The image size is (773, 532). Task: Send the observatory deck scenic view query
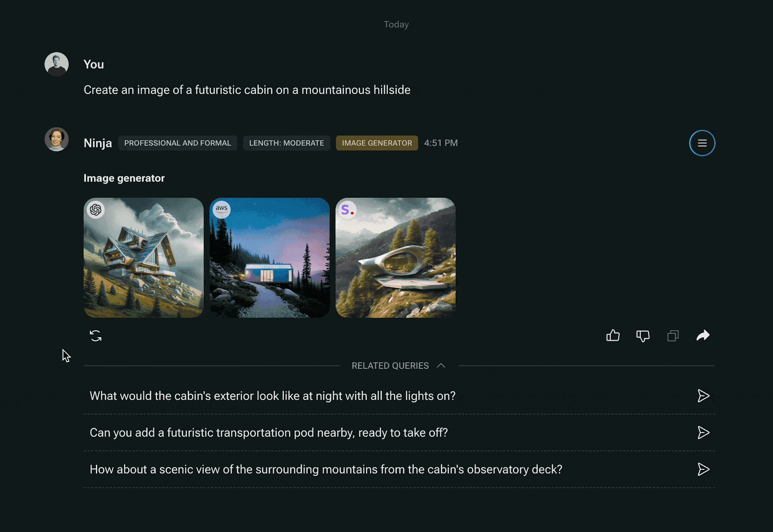click(703, 469)
